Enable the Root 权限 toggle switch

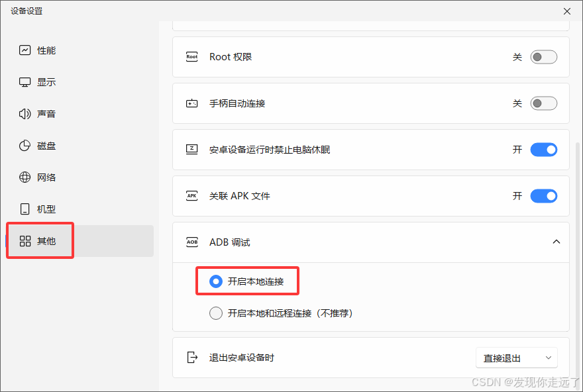click(544, 57)
